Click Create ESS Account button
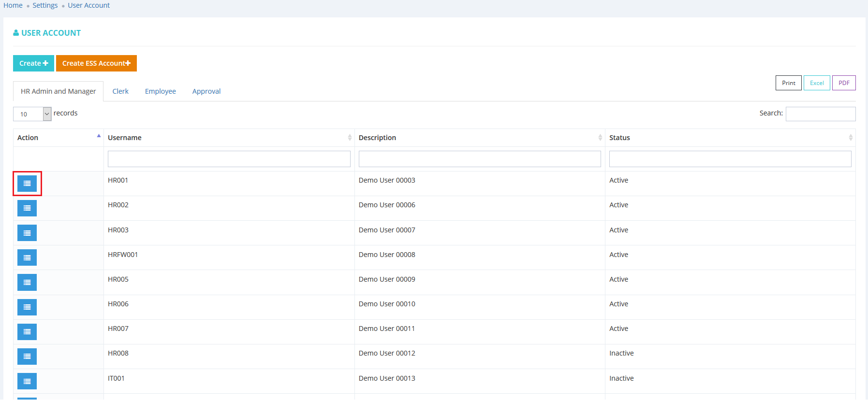This screenshot has height=400, width=868. tap(96, 63)
